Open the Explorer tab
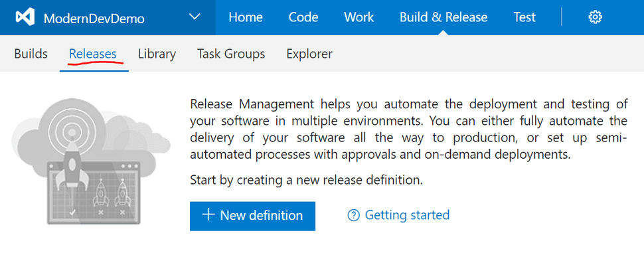 click(x=309, y=54)
